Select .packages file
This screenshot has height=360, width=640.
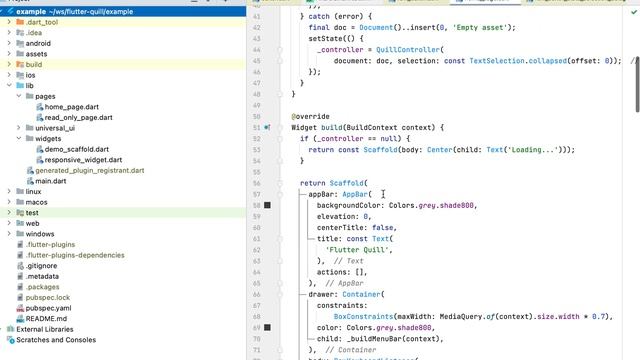click(42, 287)
